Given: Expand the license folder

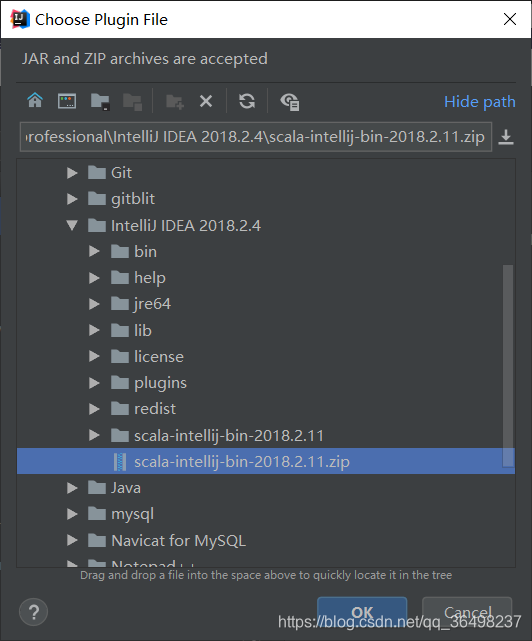Looking at the screenshot, I should 94,356.
